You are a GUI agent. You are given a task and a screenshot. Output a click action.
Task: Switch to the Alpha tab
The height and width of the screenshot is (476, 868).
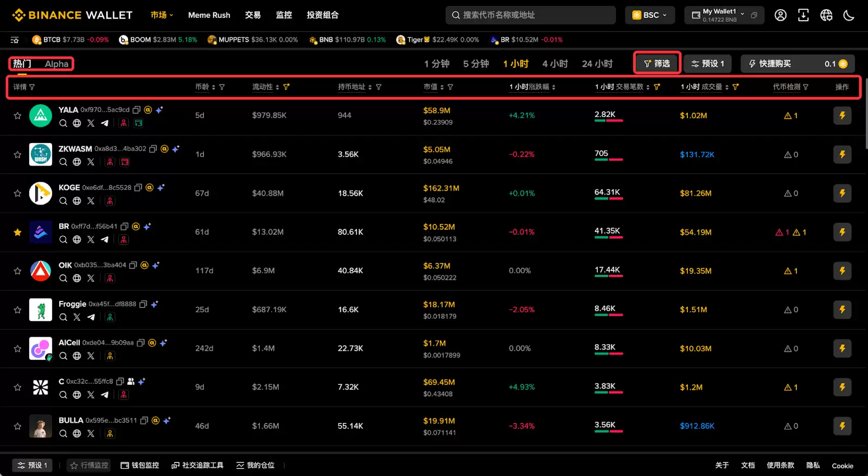[56, 64]
